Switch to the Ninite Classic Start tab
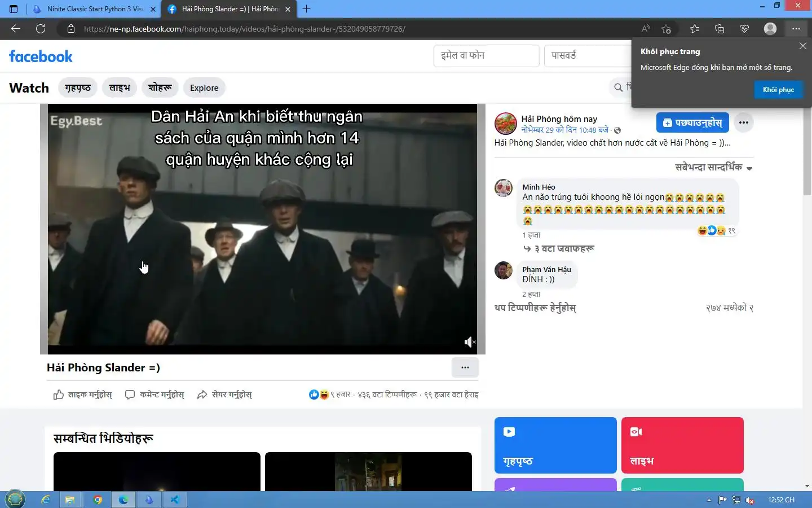This screenshot has height=508, width=812. (x=93, y=9)
